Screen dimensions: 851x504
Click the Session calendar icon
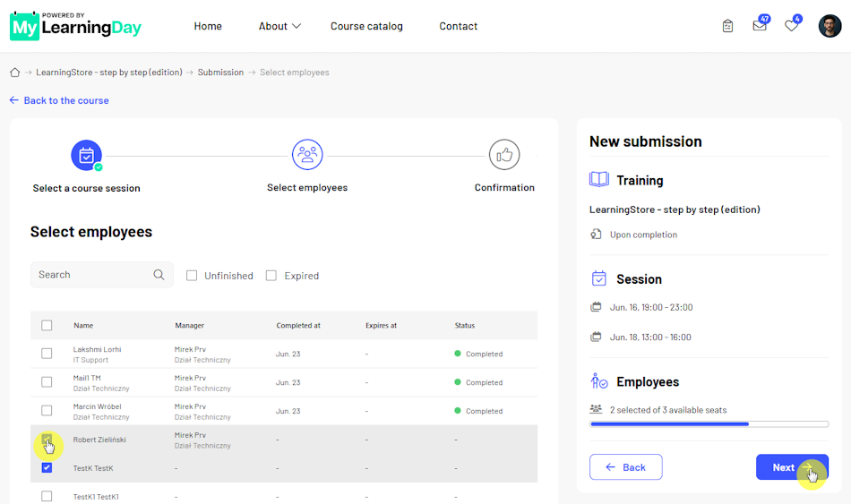point(598,278)
